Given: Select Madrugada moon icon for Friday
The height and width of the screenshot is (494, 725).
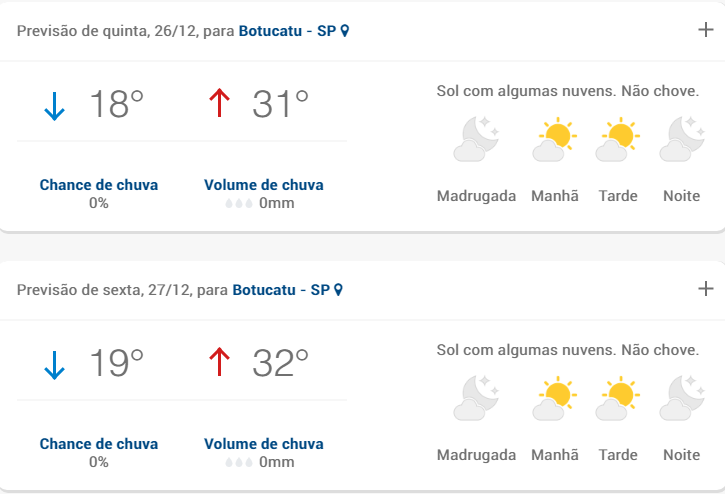Looking at the screenshot, I should 476,398.
